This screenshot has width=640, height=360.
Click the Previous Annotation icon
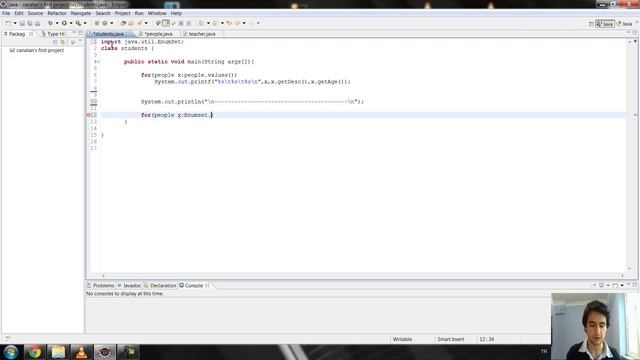216,23
